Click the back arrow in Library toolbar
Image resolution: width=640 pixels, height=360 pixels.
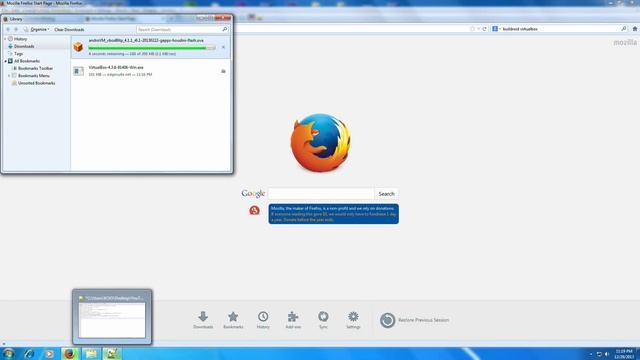pos(8,29)
